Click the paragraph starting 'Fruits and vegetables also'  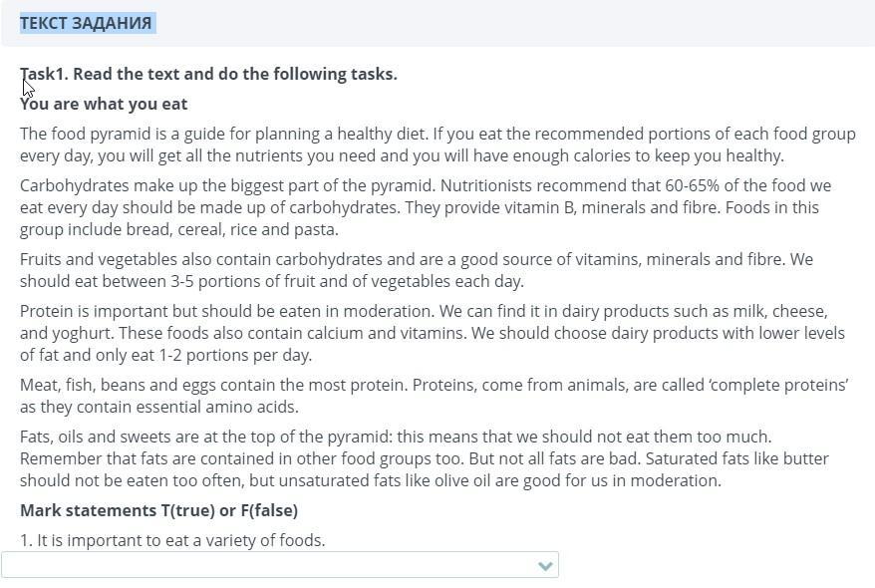point(417,270)
